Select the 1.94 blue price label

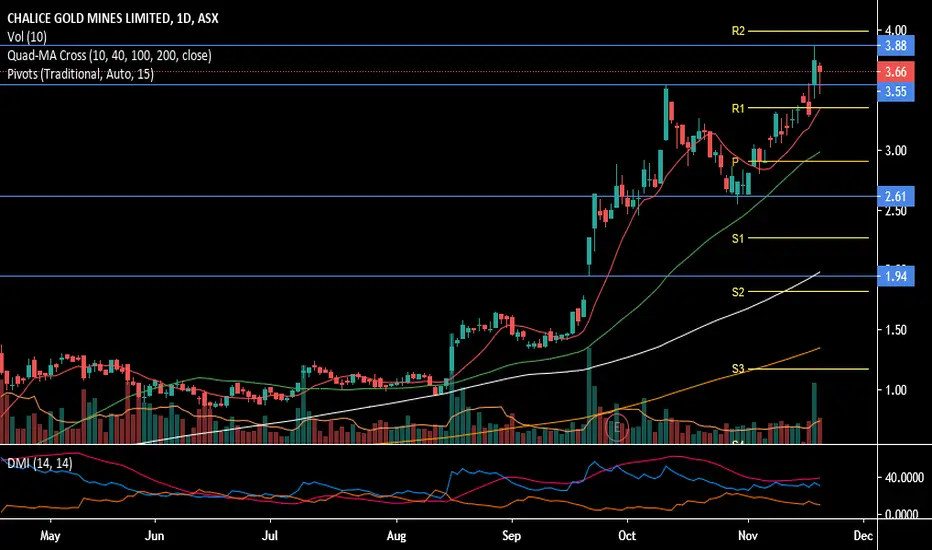pyautogui.click(x=896, y=276)
